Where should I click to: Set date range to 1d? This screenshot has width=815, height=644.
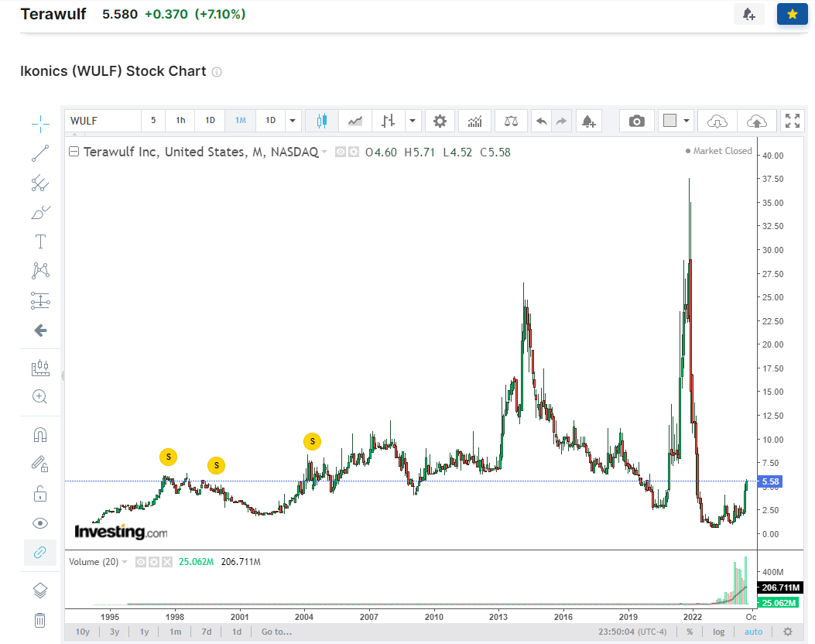[x=237, y=632]
